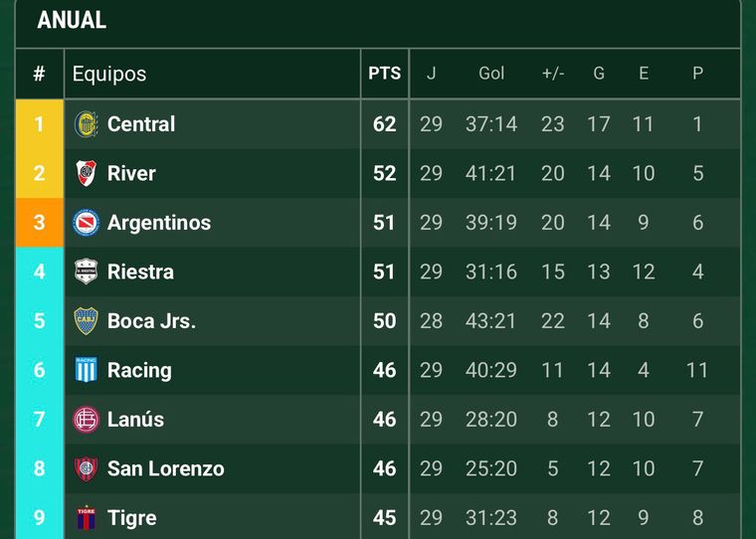Image resolution: width=756 pixels, height=539 pixels.
Task: Click the Boca Jrs. club crest
Action: (x=87, y=321)
